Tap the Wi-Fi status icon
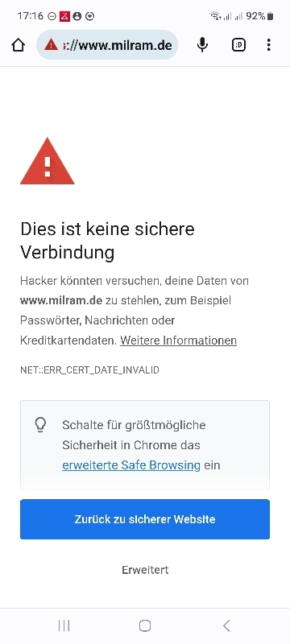Screen dimensions: 290x644 click(215, 16)
